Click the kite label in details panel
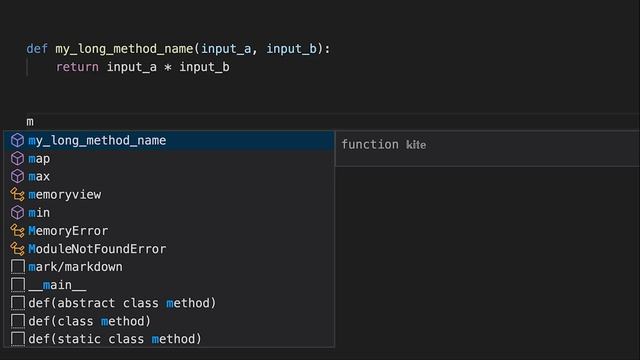 (416, 145)
